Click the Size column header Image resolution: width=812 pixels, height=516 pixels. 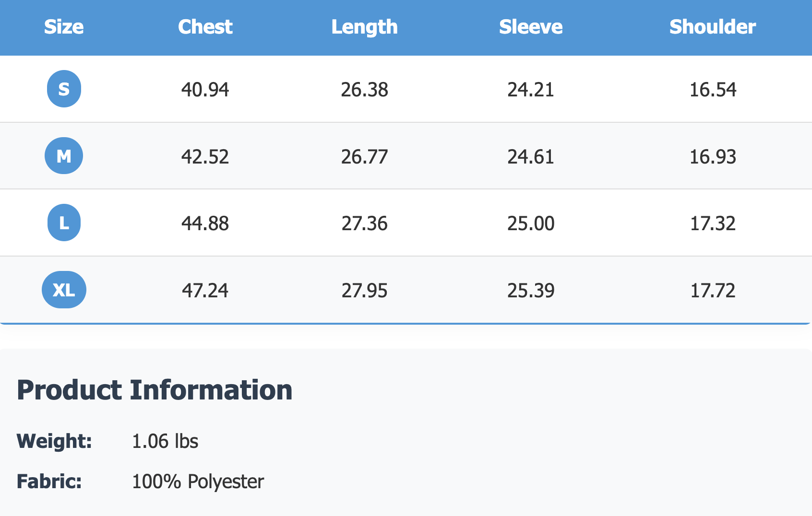64,27
